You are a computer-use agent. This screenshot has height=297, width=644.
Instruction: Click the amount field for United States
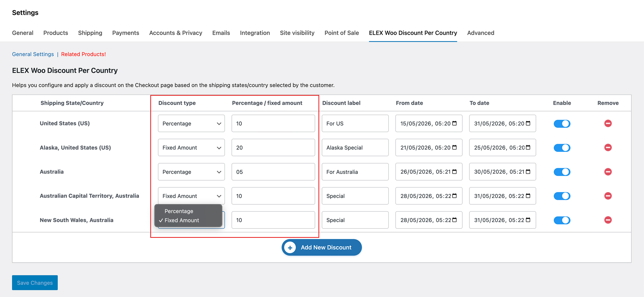273,123
